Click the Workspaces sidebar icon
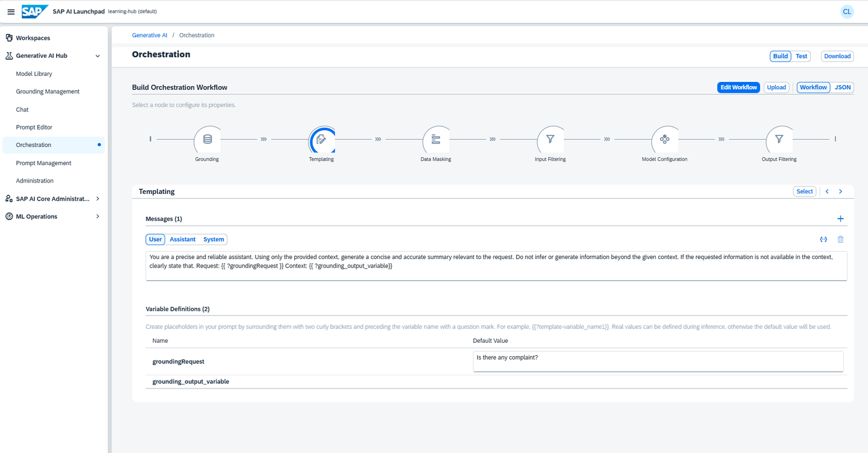 point(9,38)
